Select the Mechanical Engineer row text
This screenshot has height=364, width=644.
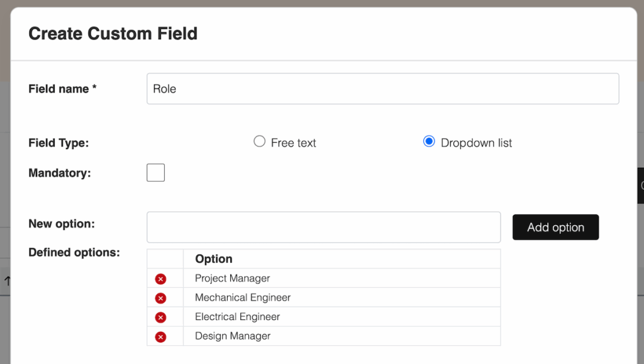[243, 297]
